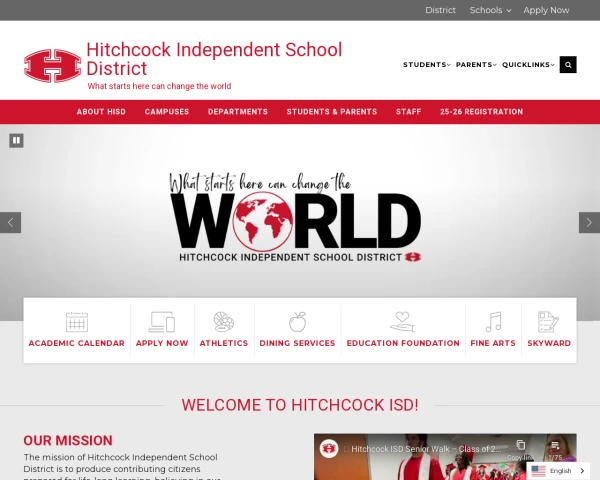Click Apply Now in top bar
This screenshot has height=480, width=600.
[546, 10]
